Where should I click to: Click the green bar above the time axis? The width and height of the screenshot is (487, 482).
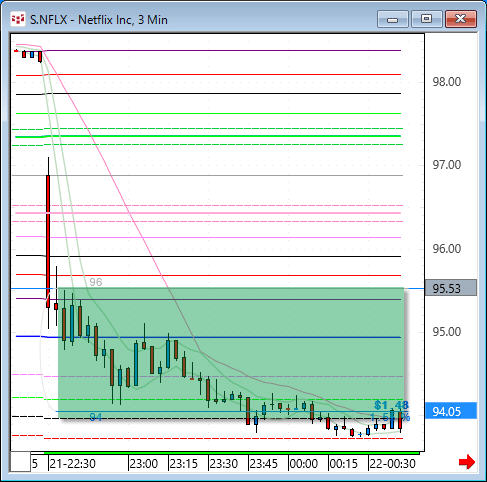(232, 453)
